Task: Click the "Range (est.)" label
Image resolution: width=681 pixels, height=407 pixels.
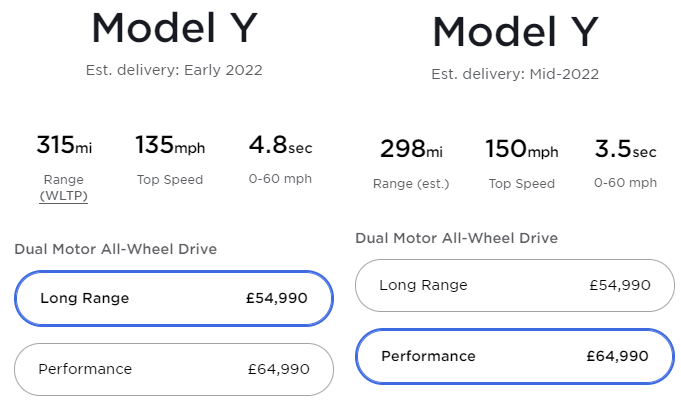Action: 411,184
